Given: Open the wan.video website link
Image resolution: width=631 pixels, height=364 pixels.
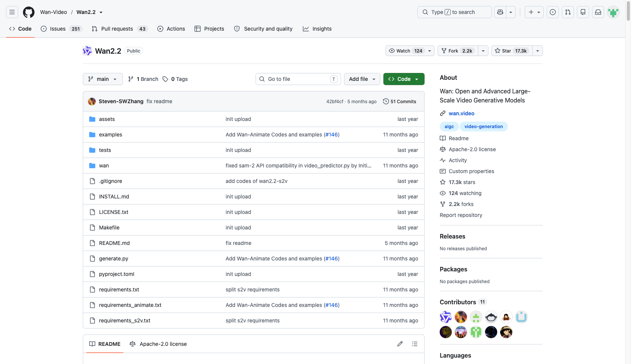Looking at the screenshot, I should pyautogui.click(x=462, y=113).
